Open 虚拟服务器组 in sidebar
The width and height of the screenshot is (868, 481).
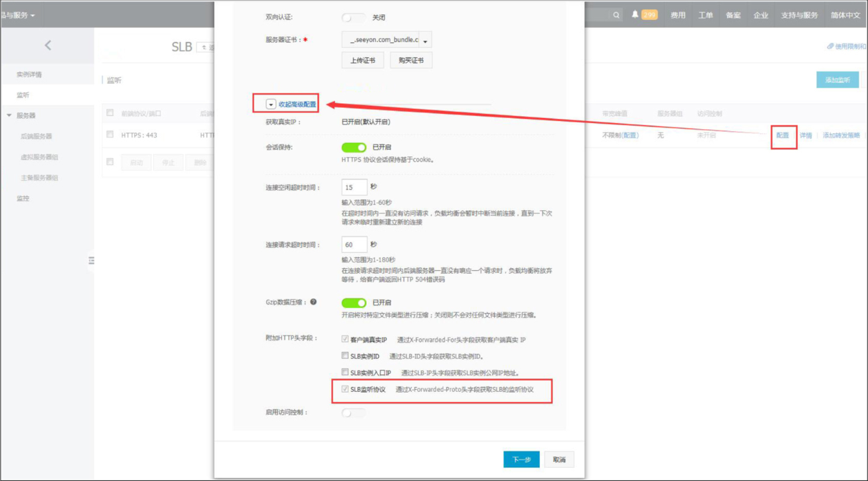click(39, 157)
